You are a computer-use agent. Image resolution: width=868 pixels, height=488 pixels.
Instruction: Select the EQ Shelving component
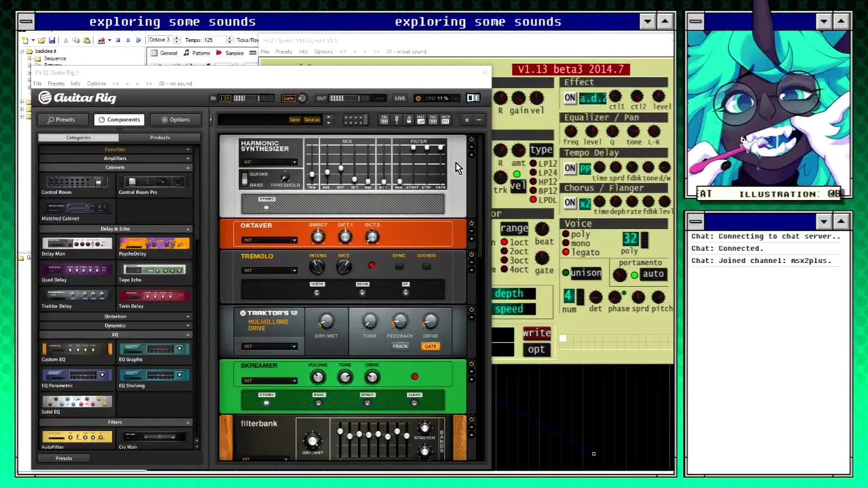pyautogui.click(x=154, y=378)
